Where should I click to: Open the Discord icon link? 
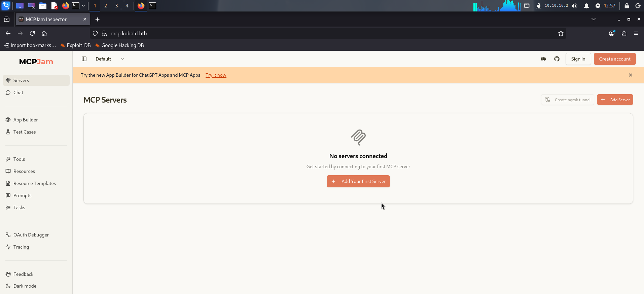point(543,59)
